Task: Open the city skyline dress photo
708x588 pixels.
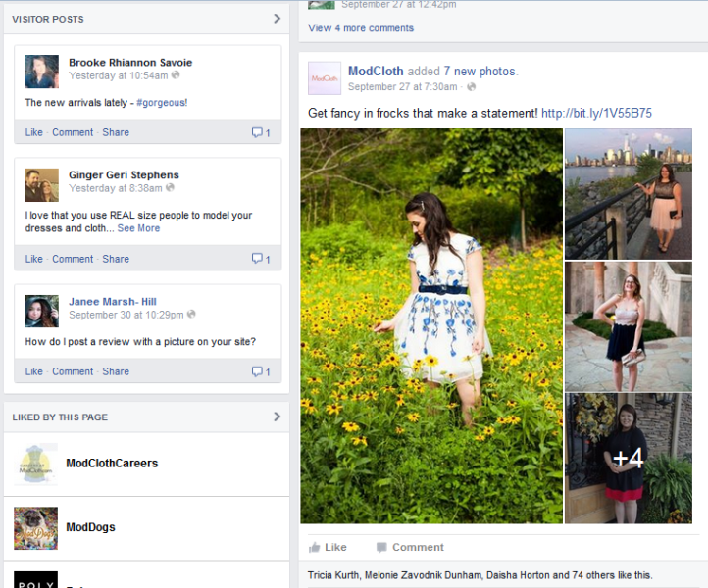Action: click(629, 194)
